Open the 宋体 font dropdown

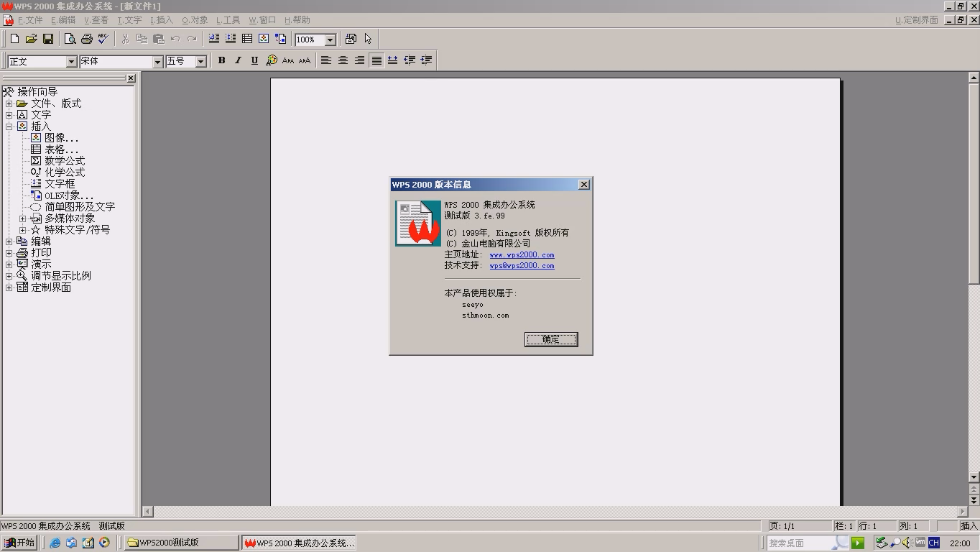pos(157,62)
